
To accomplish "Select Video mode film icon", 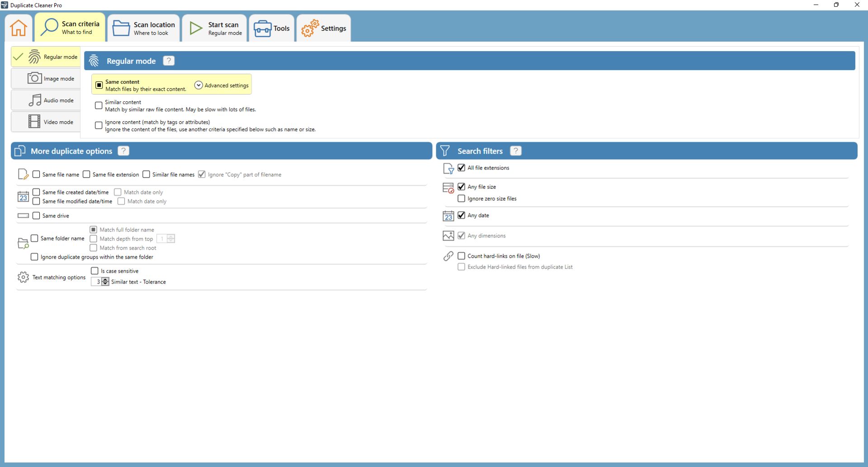I will [34, 121].
